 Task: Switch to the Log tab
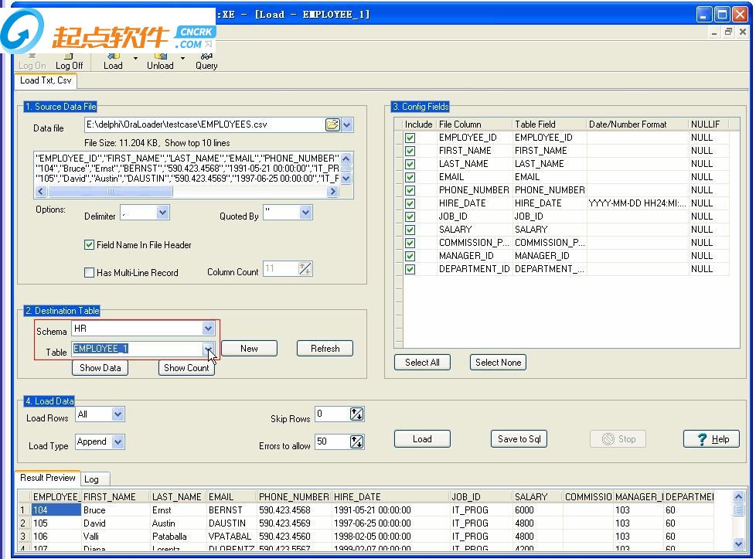91,479
